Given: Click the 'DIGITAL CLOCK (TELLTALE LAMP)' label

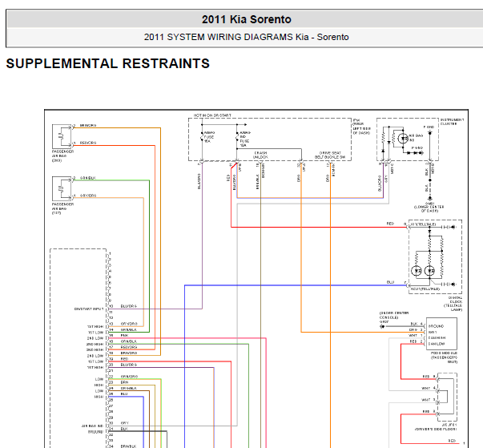Looking at the screenshot, I should pyautogui.click(x=453, y=304).
